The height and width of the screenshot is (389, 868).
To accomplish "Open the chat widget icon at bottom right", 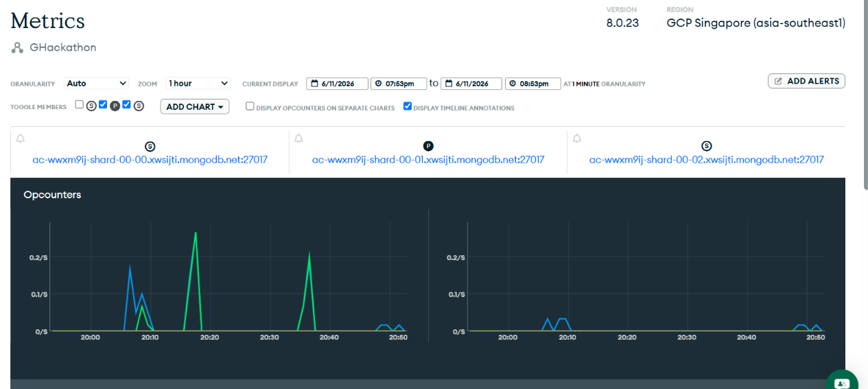I will click(843, 382).
